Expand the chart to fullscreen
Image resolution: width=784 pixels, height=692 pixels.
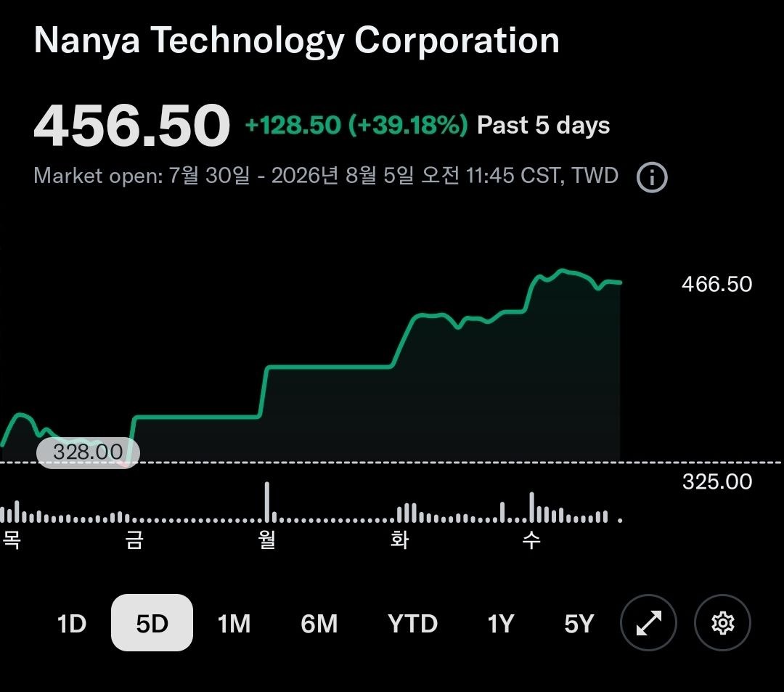click(x=648, y=622)
